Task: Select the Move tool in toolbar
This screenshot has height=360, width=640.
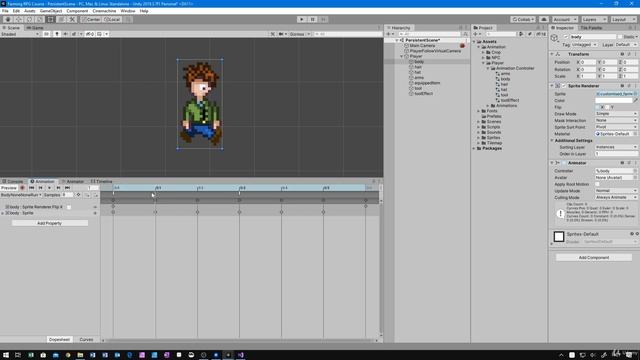Action: pos(18,19)
